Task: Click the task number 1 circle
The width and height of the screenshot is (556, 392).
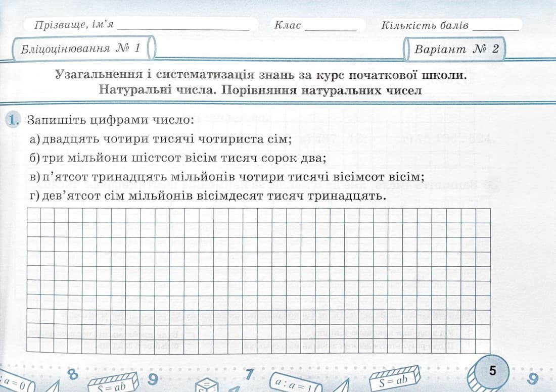Action: click(13, 120)
